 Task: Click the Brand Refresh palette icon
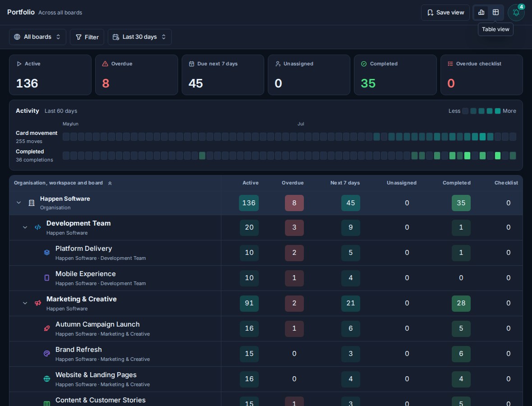(x=47, y=353)
